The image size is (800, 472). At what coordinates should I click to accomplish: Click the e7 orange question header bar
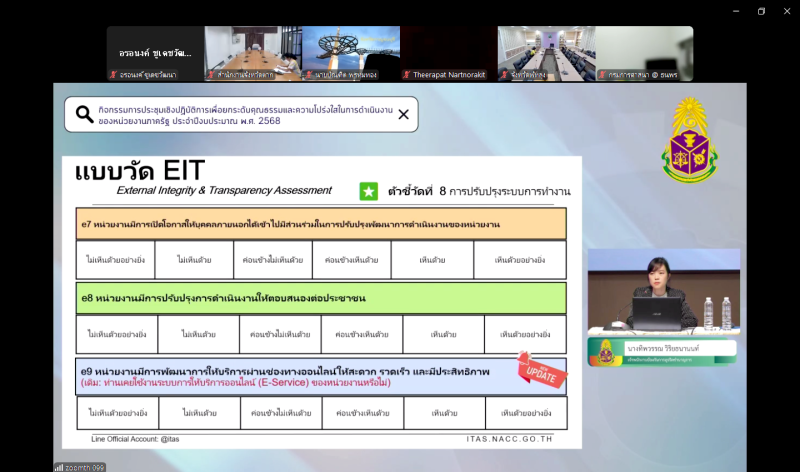(x=321, y=224)
